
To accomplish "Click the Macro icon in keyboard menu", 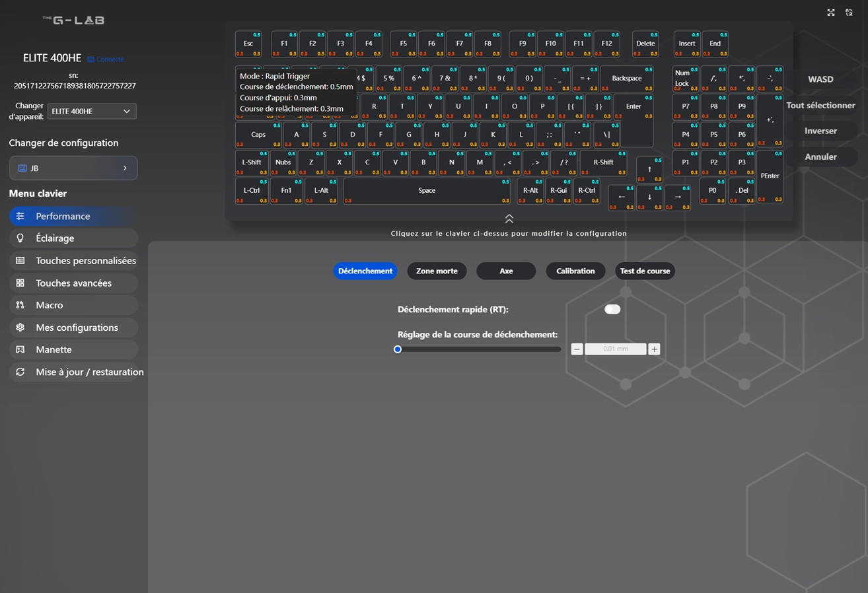I will pos(20,305).
